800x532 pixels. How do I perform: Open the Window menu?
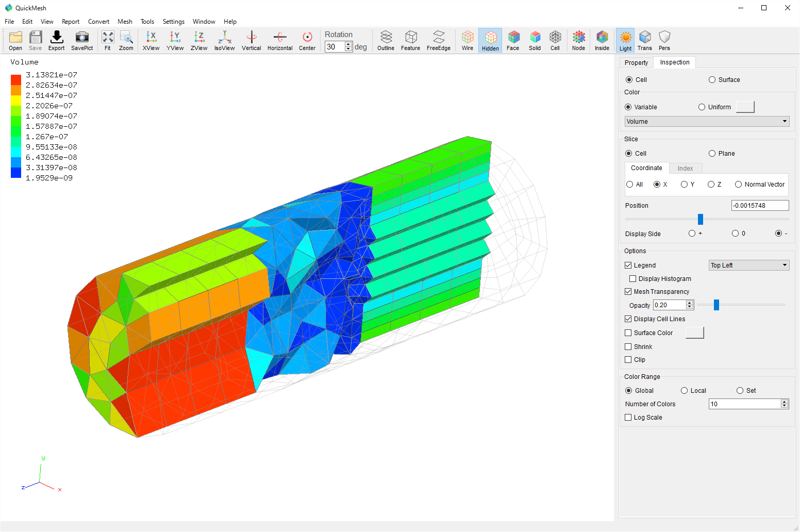tap(204, 22)
